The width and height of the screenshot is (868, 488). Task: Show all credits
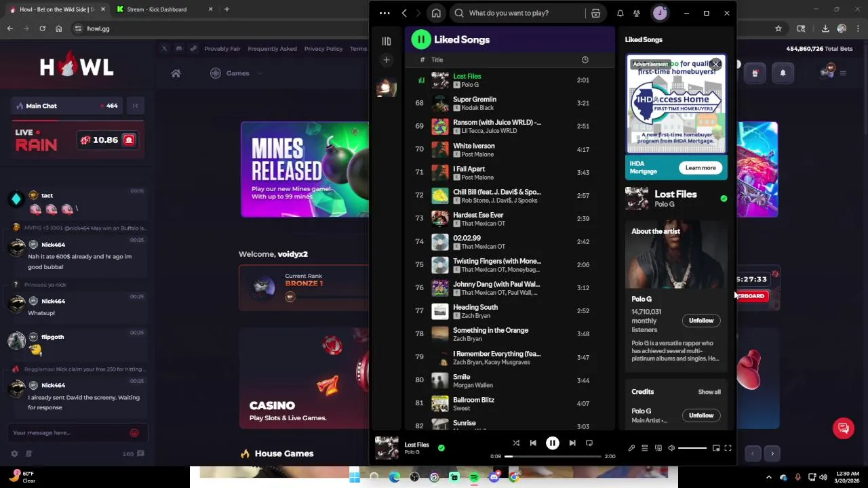coord(709,392)
